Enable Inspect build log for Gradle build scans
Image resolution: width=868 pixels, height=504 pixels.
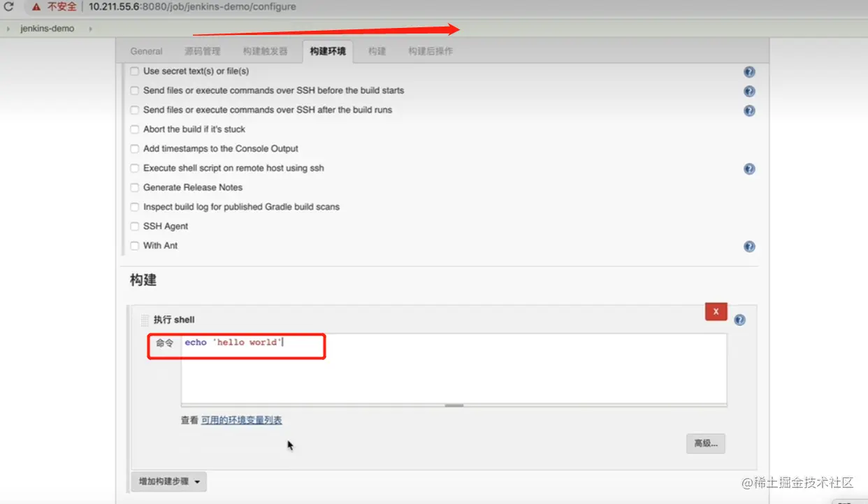click(x=135, y=207)
